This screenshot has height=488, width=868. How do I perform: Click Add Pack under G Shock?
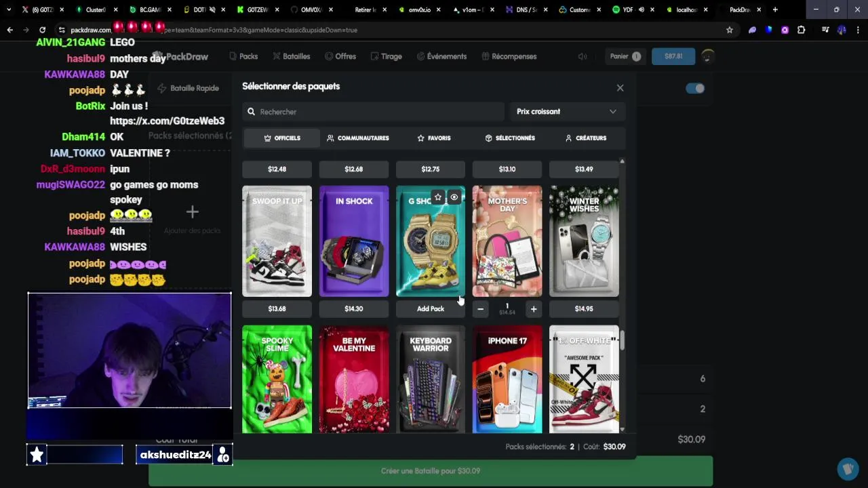pyautogui.click(x=431, y=309)
